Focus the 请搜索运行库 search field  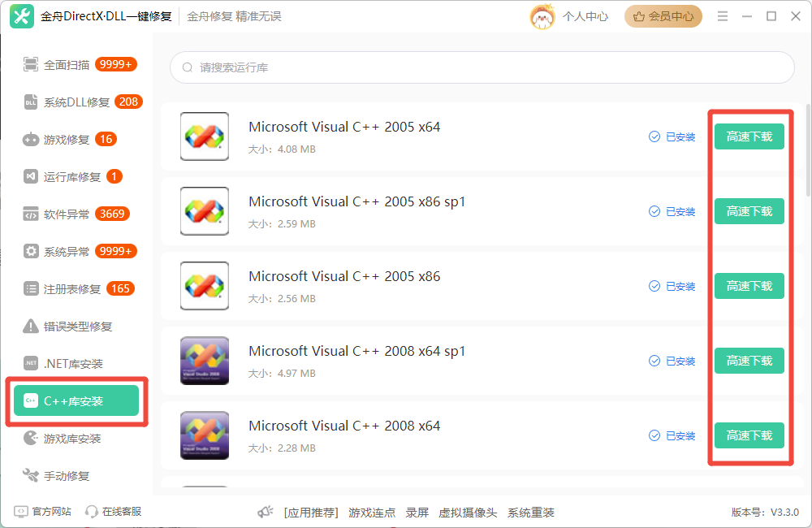pos(482,67)
